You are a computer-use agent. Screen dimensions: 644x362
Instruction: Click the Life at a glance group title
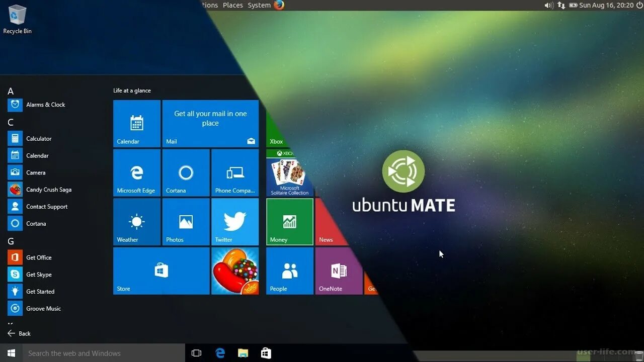tap(132, 90)
